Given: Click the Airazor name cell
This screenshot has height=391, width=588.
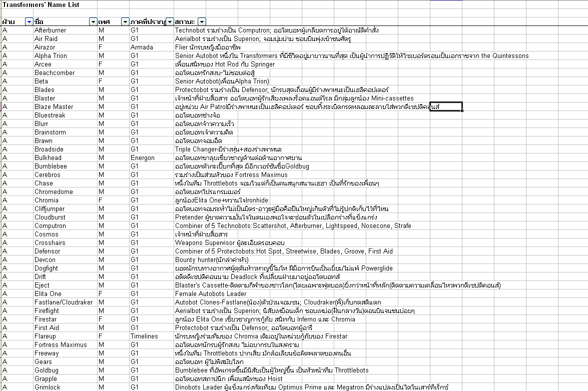Looking at the screenshot, I should (x=65, y=47).
